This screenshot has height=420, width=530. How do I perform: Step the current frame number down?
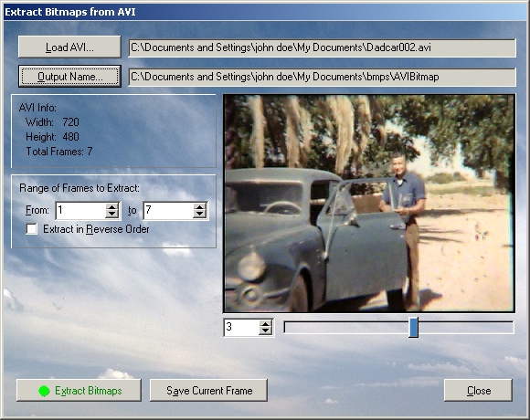tap(265, 331)
